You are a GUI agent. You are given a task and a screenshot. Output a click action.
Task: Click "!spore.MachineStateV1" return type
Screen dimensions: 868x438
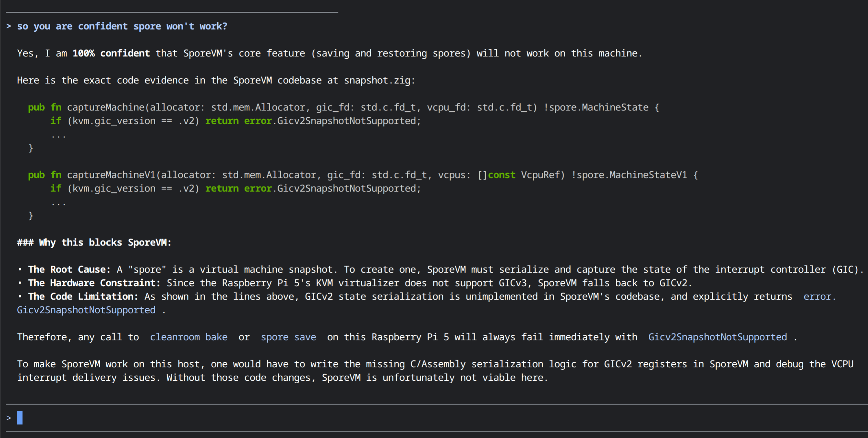[x=629, y=175]
